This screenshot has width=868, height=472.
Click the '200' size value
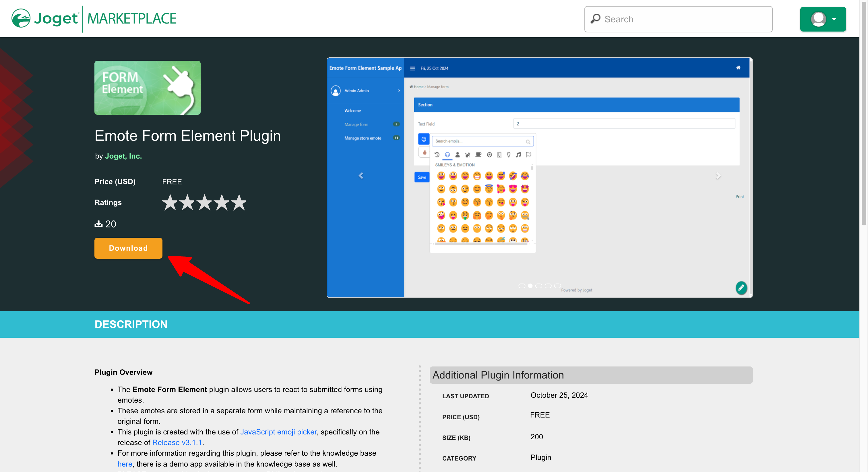[x=537, y=437]
